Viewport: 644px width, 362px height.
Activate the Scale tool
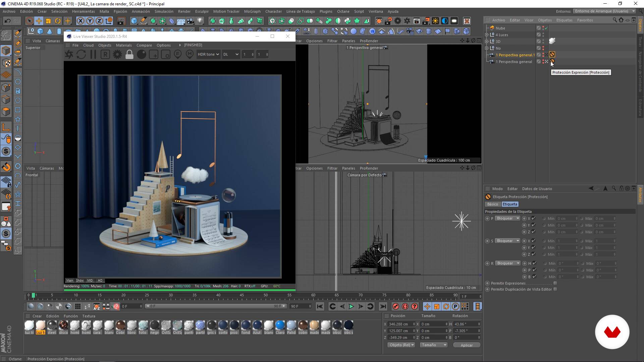[x=48, y=21]
